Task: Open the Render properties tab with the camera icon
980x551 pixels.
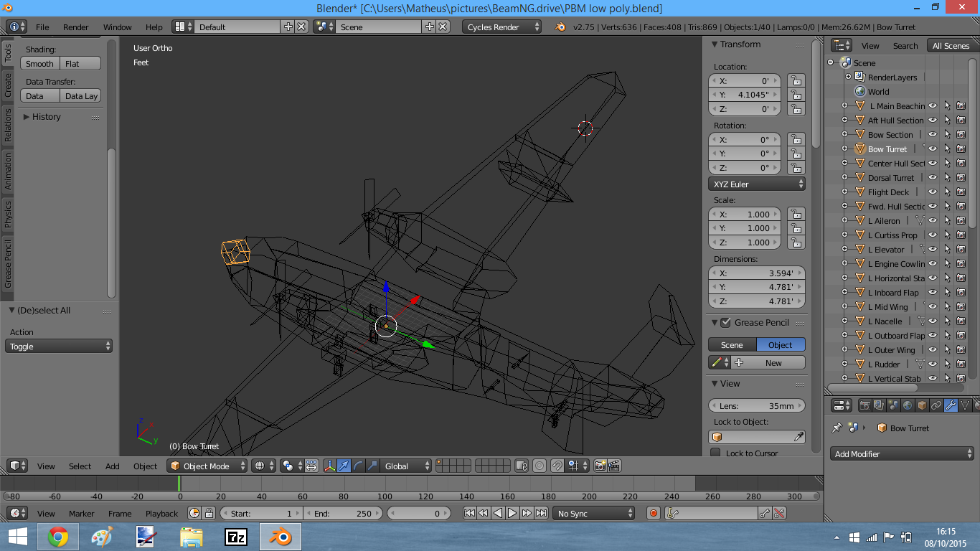Action: pos(865,405)
